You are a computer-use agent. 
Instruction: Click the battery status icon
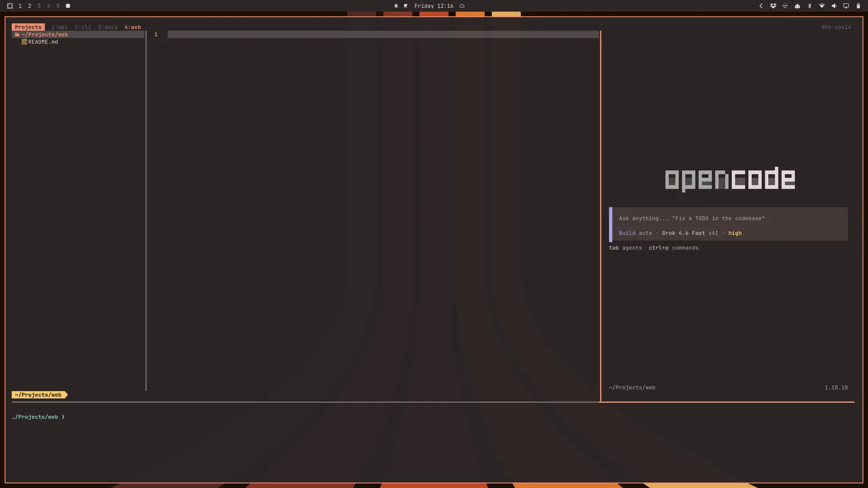click(x=858, y=6)
